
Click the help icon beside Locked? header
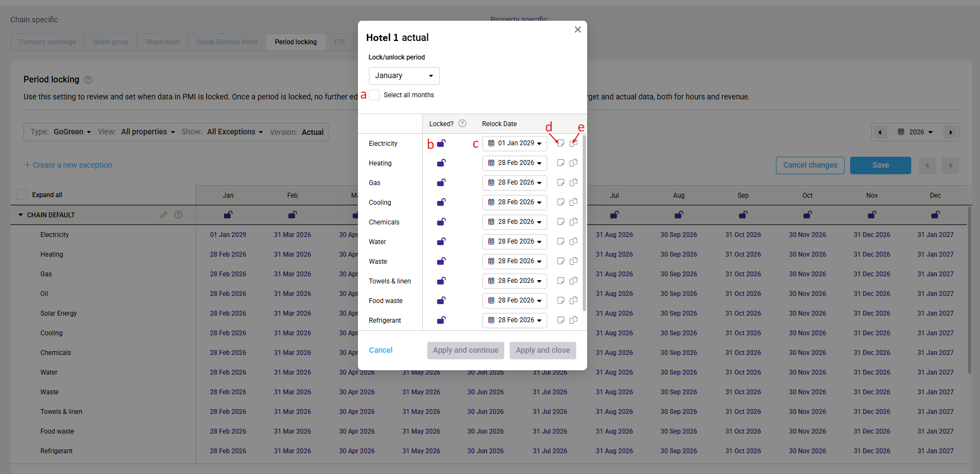pos(463,123)
